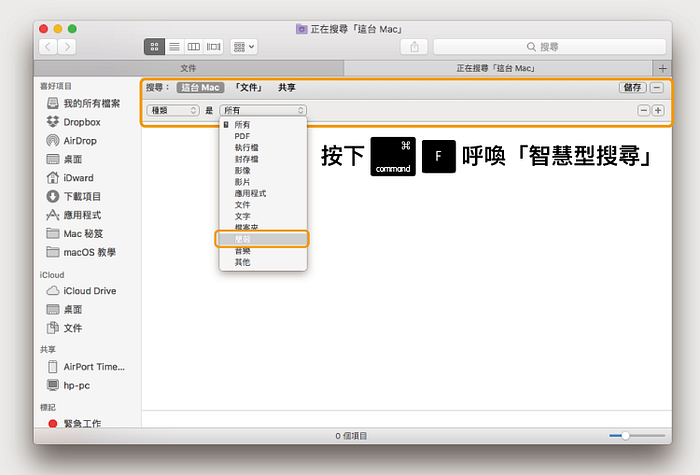
Task: Open 下載項目 in sidebar
Action: [74, 196]
